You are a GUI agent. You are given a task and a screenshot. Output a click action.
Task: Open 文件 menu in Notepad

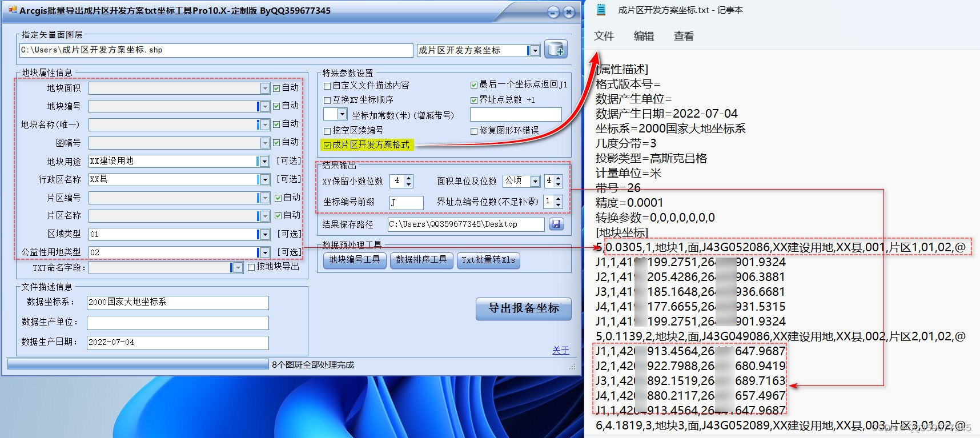coord(604,36)
